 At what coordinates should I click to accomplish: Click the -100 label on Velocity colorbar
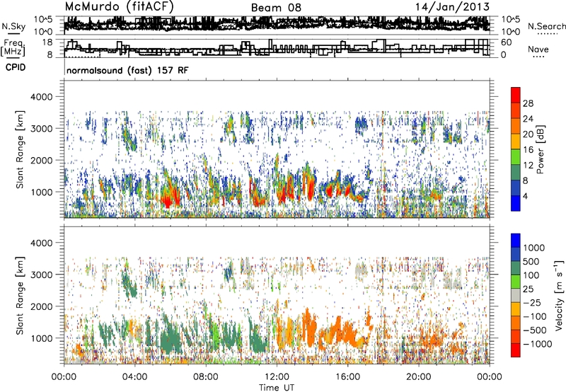tap(535, 316)
